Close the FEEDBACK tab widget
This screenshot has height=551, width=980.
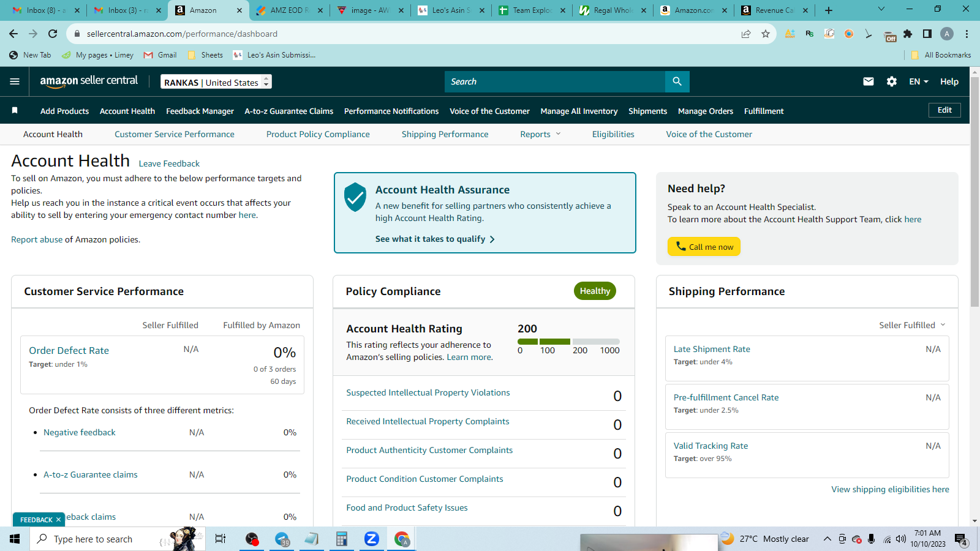[x=58, y=520]
